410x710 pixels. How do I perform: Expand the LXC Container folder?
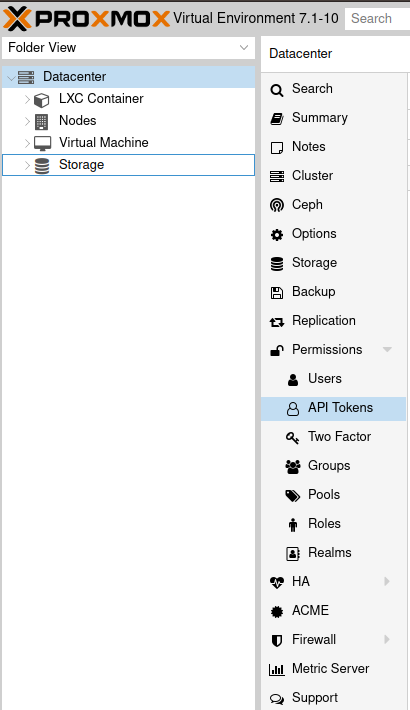click(27, 99)
